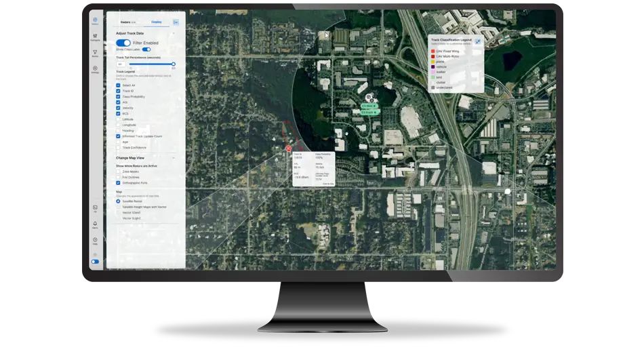644x362 pixels.
Task: Select the Vector (Dark) map option
Action: [119, 213]
